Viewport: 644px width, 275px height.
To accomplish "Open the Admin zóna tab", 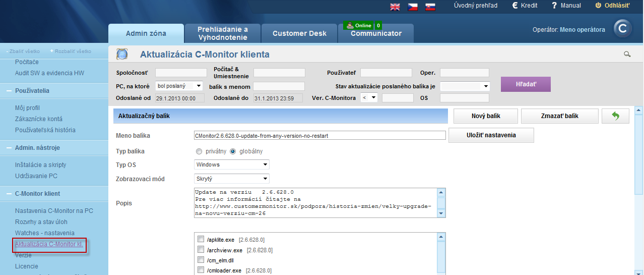I will (146, 33).
